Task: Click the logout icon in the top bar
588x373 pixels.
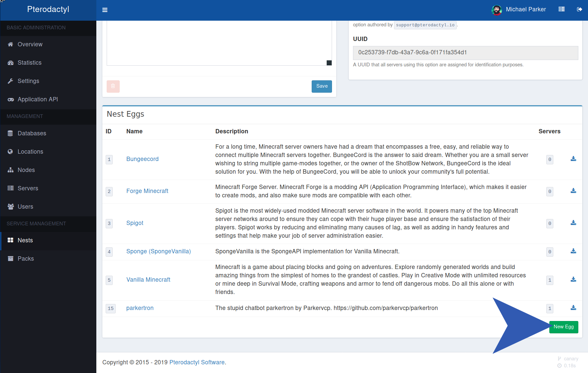Action: pos(579,9)
